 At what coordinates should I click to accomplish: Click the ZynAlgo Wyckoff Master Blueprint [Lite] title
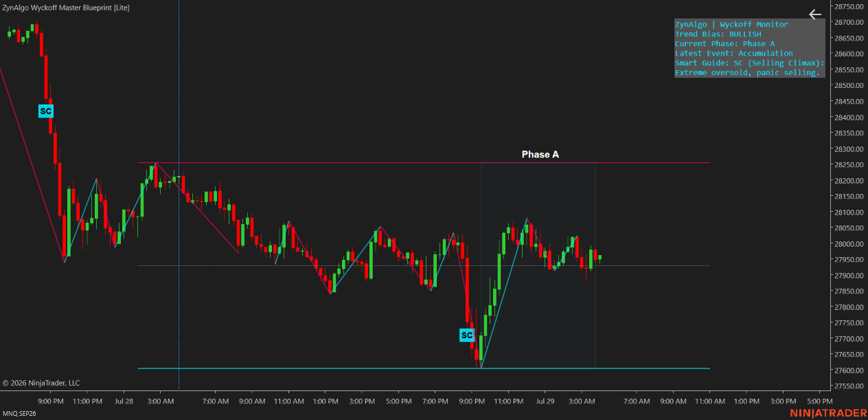click(66, 8)
